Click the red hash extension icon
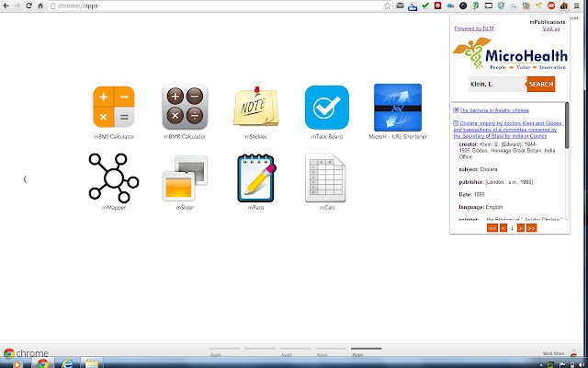This screenshot has height=368, width=588. tap(437, 6)
